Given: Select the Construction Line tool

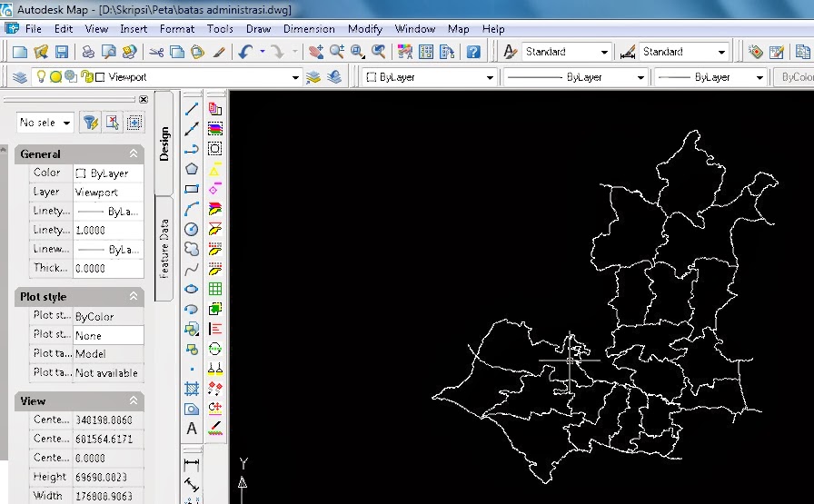Looking at the screenshot, I should click(x=192, y=129).
